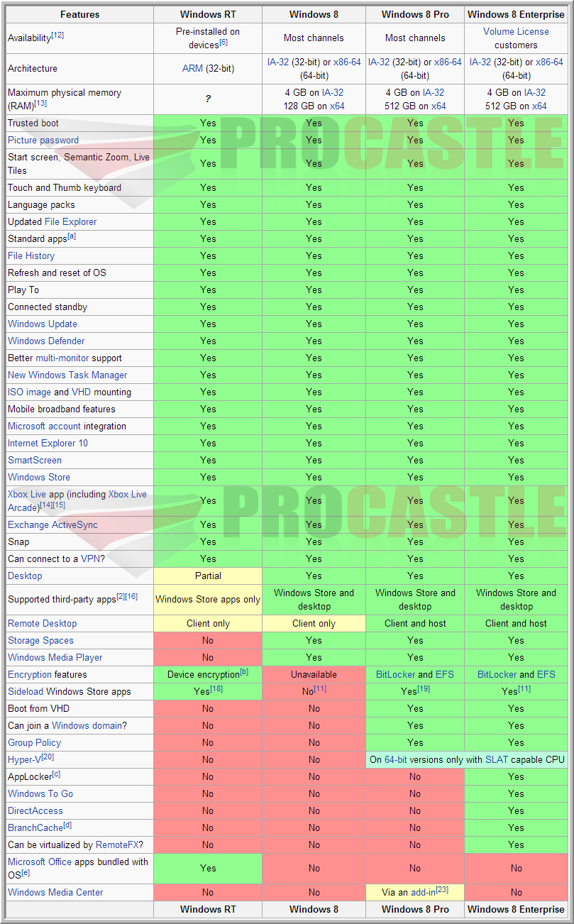Click EFS link under Windows 8 Enterprise

point(546,675)
